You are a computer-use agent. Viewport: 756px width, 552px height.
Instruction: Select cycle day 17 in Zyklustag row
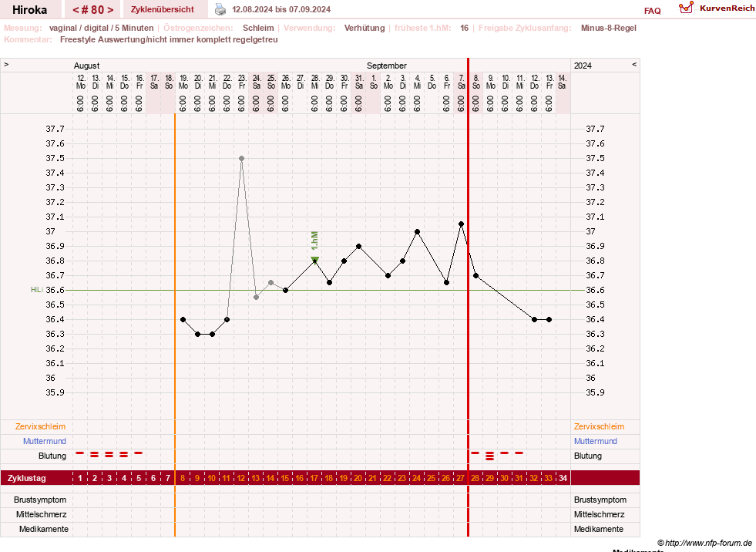click(314, 478)
